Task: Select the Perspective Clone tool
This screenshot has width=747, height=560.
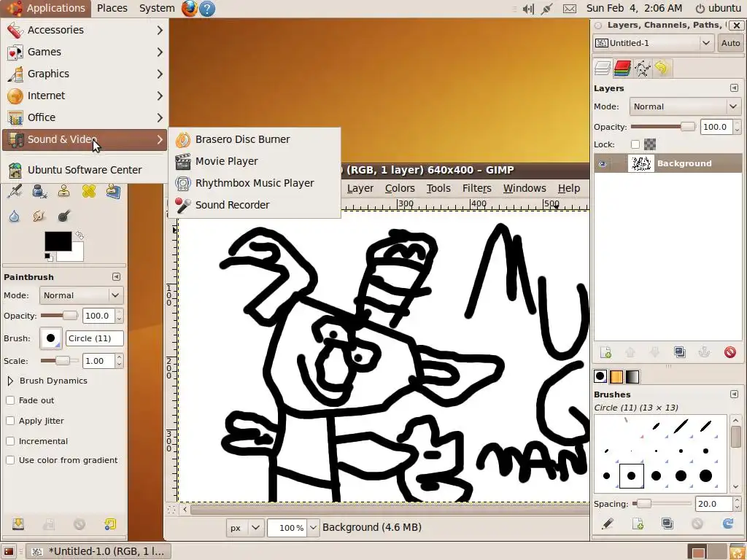Action: coord(113,192)
